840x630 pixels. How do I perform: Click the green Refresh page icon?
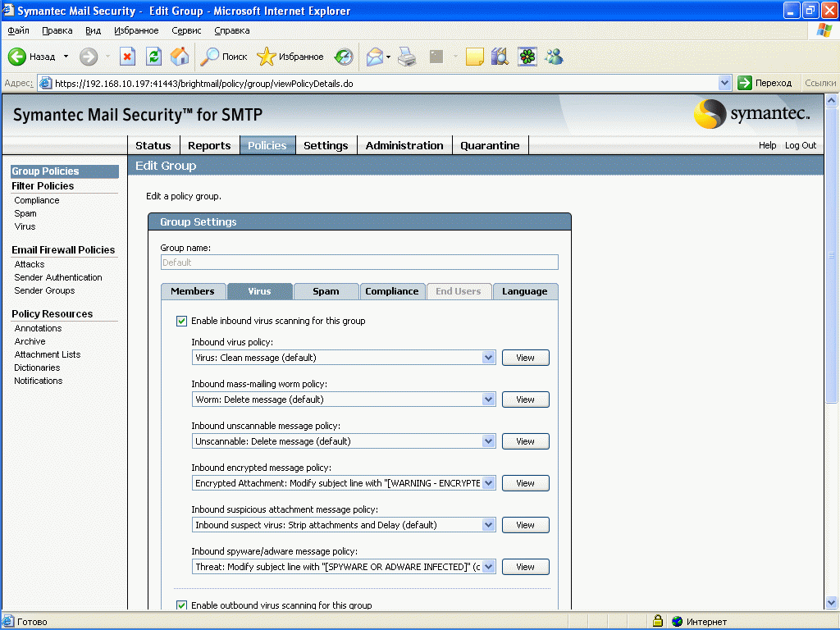tap(153, 57)
